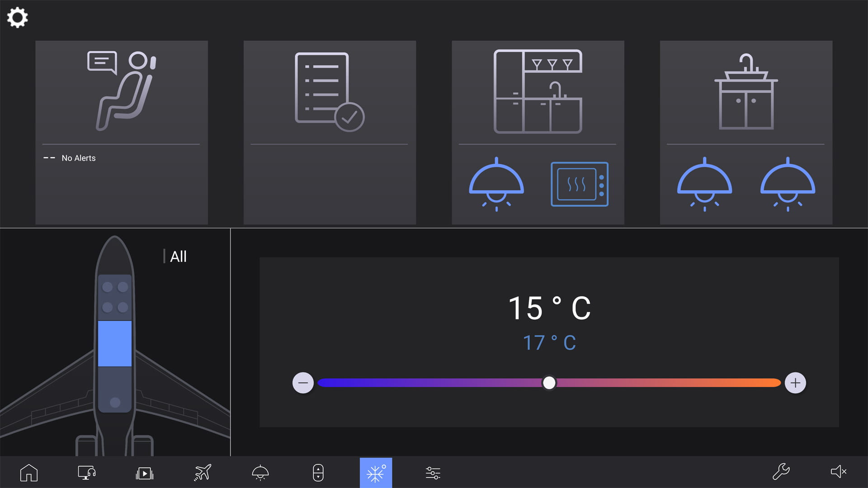Toggle the galley oven on
This screenshot has width=868, height=488.
tap(580, 184)
